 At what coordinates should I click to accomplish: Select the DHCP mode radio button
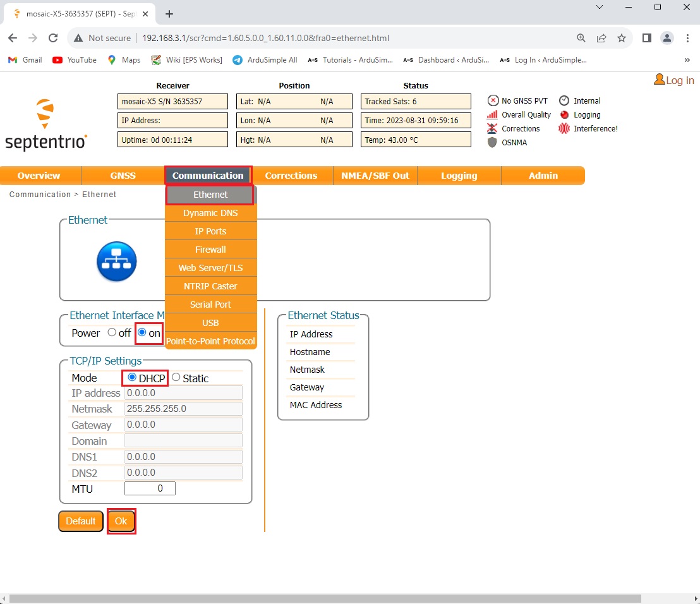(132, 378)
